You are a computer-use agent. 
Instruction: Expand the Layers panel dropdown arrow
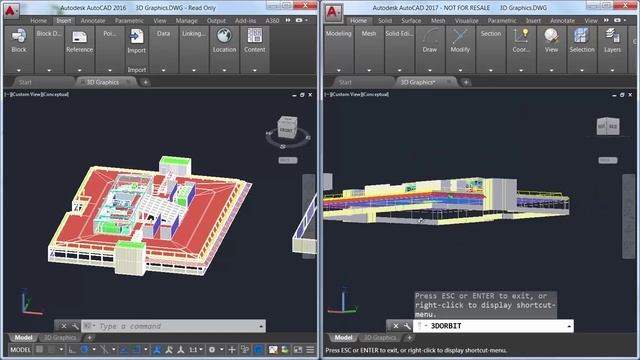coord(612,70)
